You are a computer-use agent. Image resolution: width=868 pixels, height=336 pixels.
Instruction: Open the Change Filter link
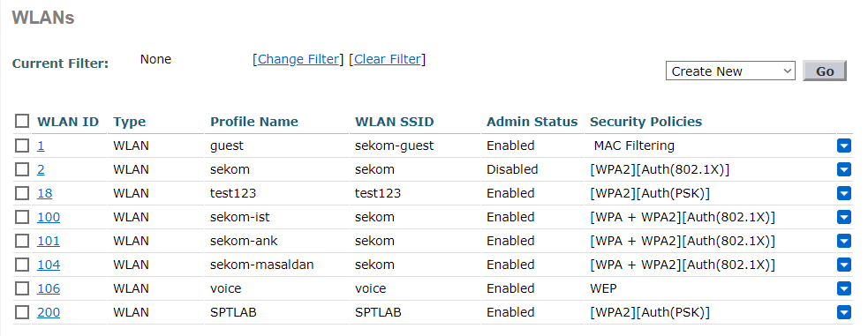coord(298,59)
